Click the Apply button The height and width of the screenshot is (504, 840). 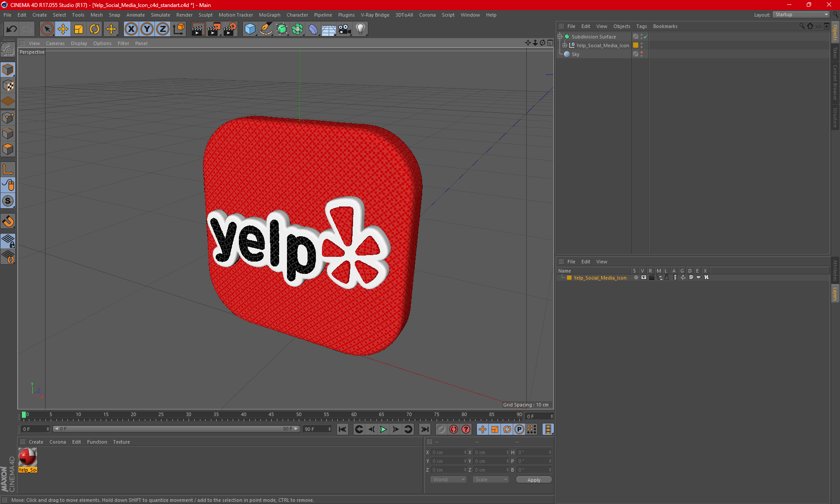pos(534,480)
